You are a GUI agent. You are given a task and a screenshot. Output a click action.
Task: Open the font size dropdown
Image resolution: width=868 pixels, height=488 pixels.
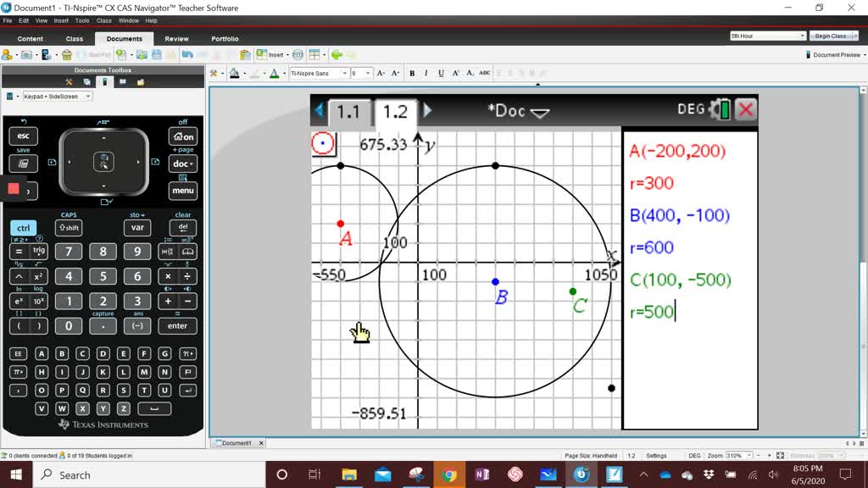click(x=361, y=73)
